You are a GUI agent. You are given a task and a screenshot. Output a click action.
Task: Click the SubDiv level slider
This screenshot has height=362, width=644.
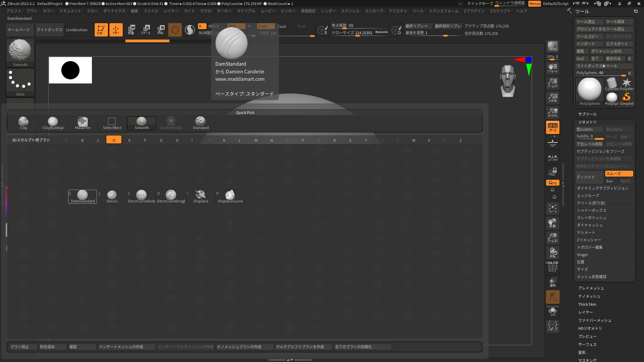point(590,137)
